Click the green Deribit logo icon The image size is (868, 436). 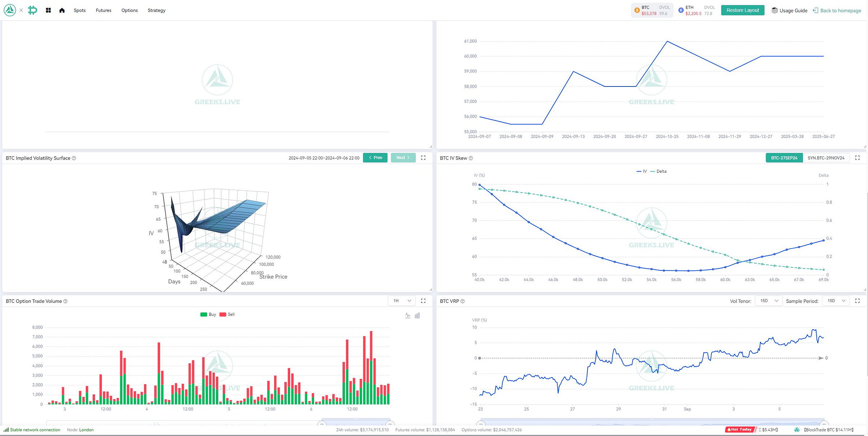(33, 10)
